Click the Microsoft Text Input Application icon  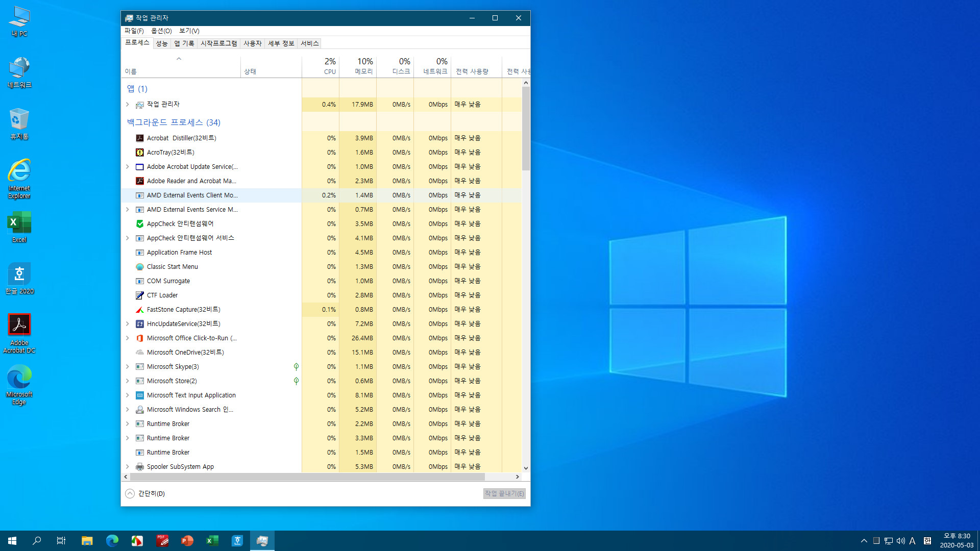pyautogui.click(x=139, y=395)
